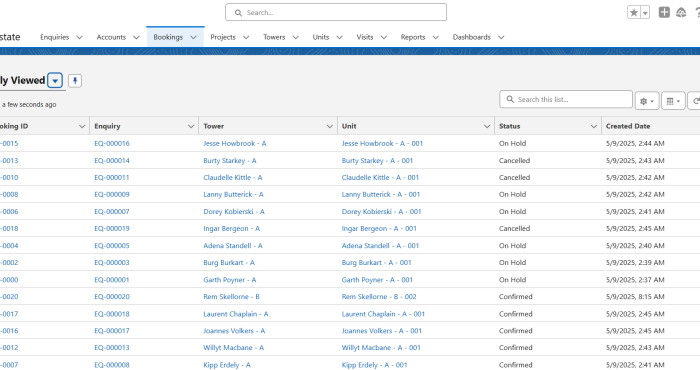
Task: Open unit link Burty Starkey - A - 001
Action: click(x=377, y=161)
